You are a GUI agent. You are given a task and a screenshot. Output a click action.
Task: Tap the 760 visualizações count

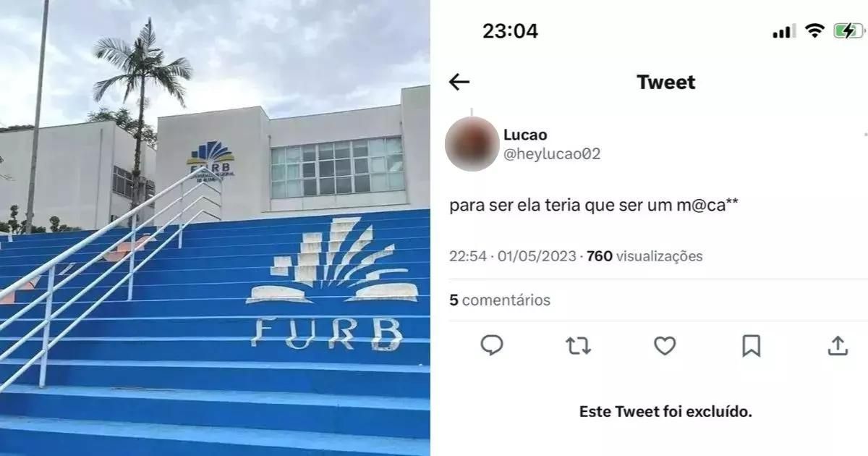[x=644, y=256]
